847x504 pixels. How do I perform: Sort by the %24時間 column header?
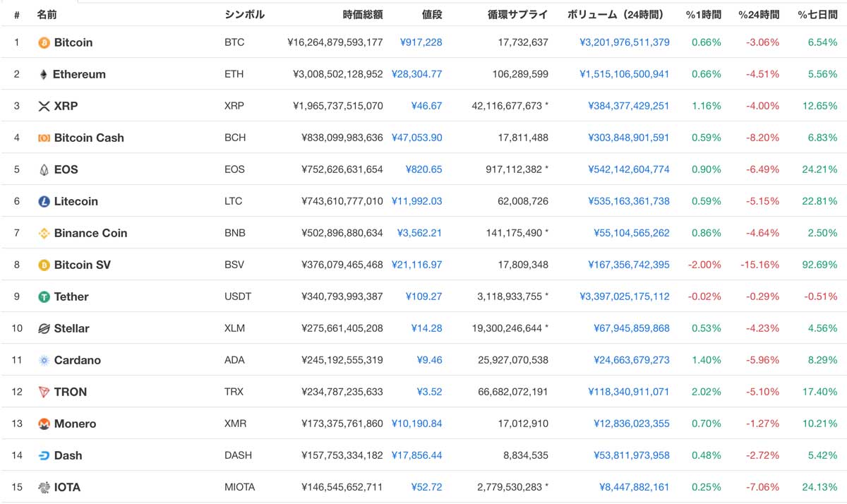759,14
